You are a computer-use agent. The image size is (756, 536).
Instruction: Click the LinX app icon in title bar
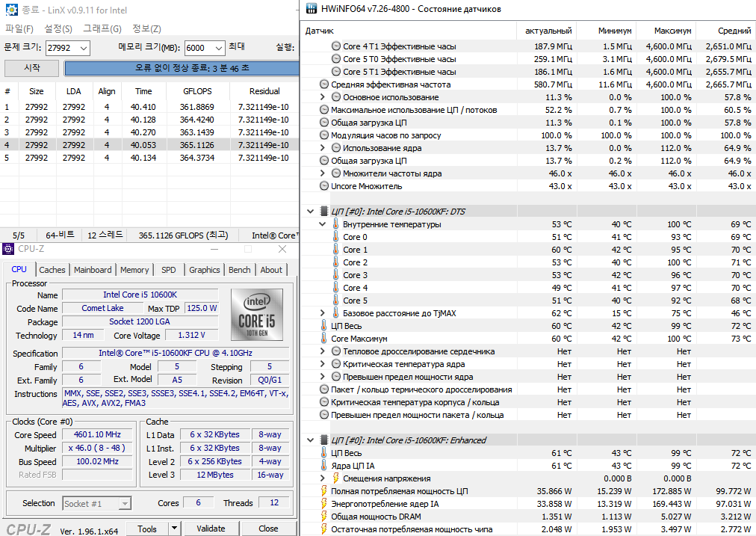[11, 10]
